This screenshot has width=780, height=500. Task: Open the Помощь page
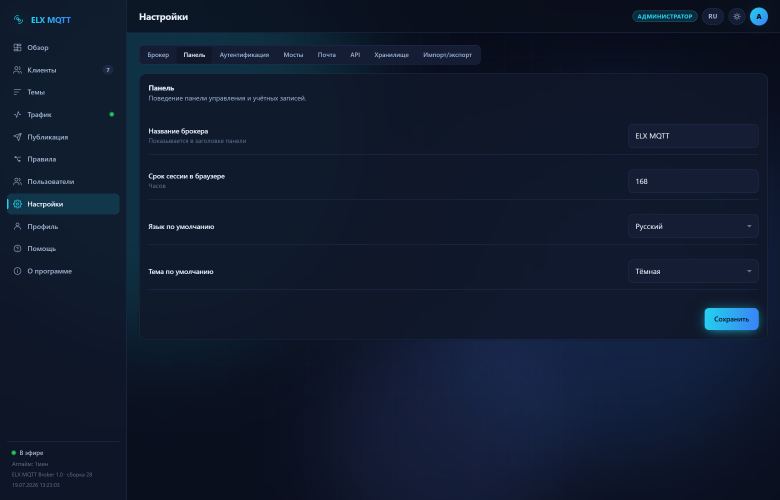63,248
